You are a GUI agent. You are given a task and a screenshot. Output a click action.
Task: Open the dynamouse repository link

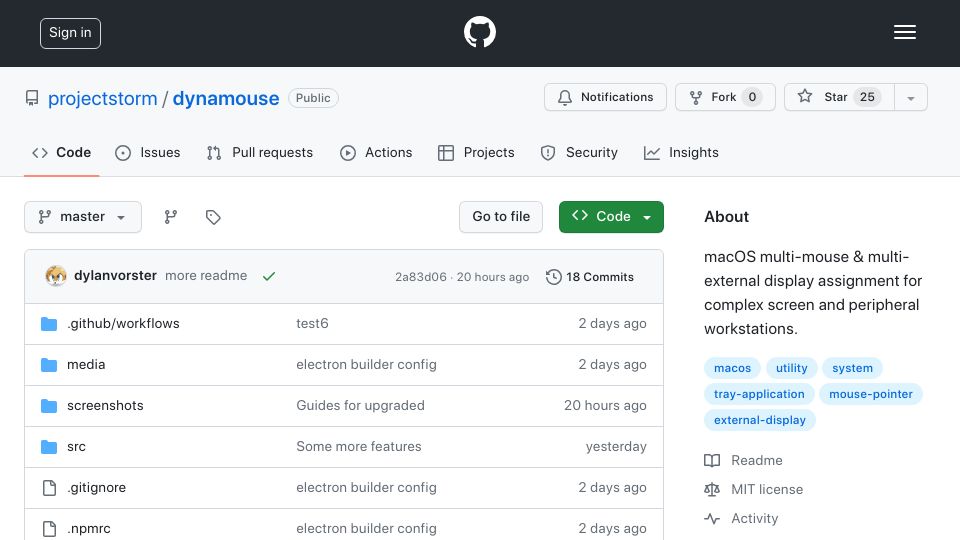pos(225,99)
